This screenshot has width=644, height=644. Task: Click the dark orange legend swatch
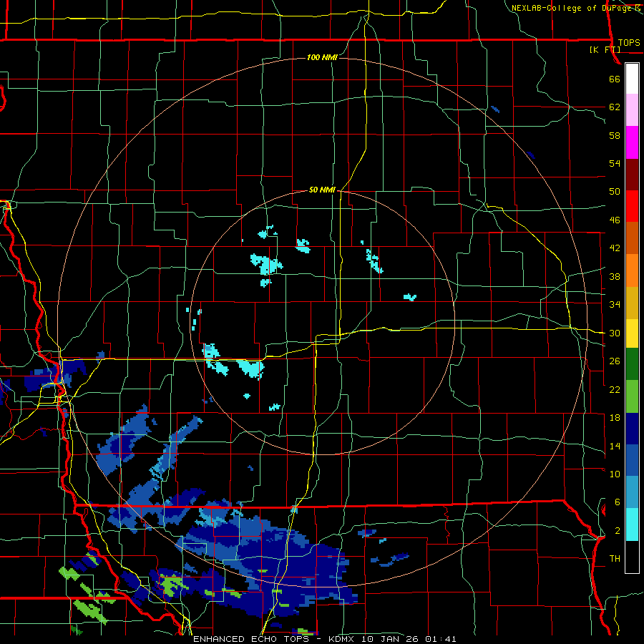tap(632, 238)
